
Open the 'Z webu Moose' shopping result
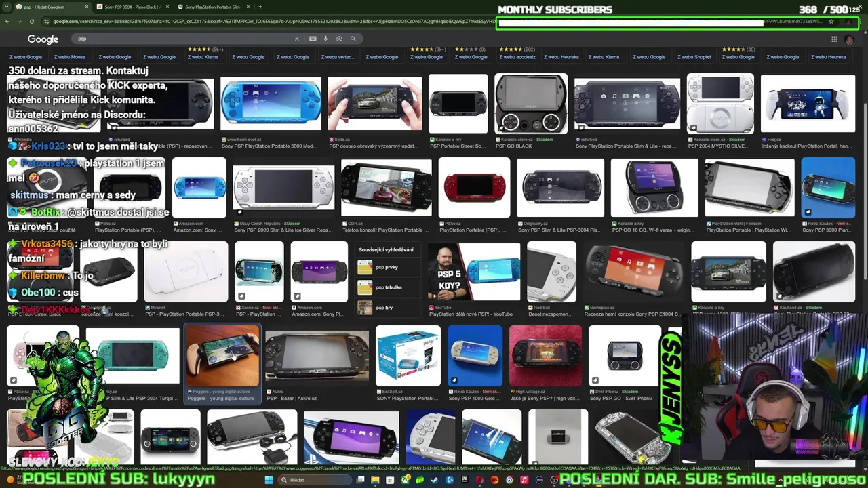click(70, 57)
